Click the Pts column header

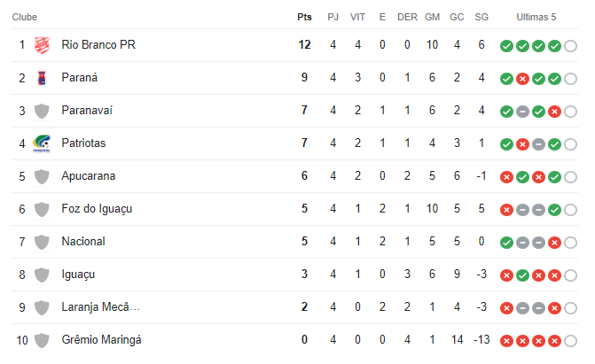[305, 18]
